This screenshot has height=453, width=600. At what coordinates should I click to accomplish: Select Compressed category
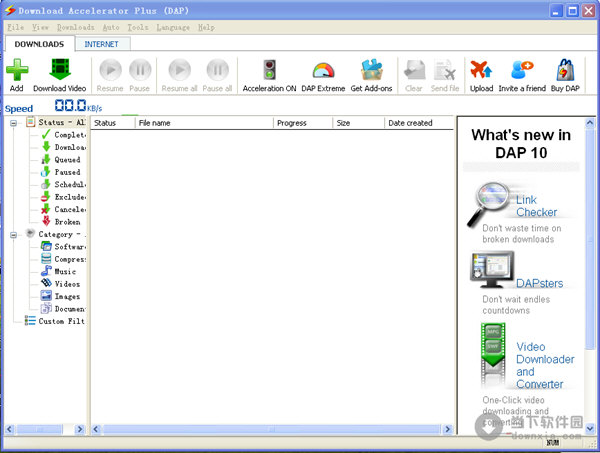(x=64, y=259)
